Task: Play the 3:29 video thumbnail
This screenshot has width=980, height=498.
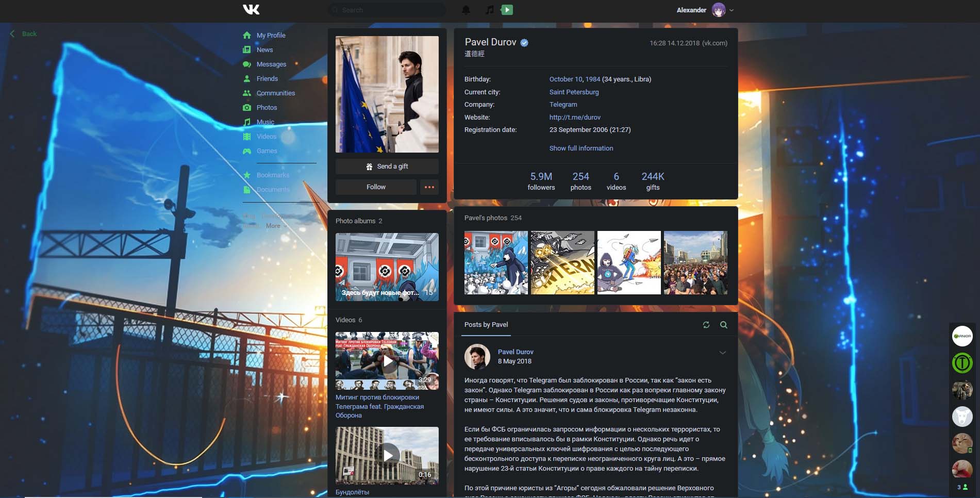Action: 387,361
